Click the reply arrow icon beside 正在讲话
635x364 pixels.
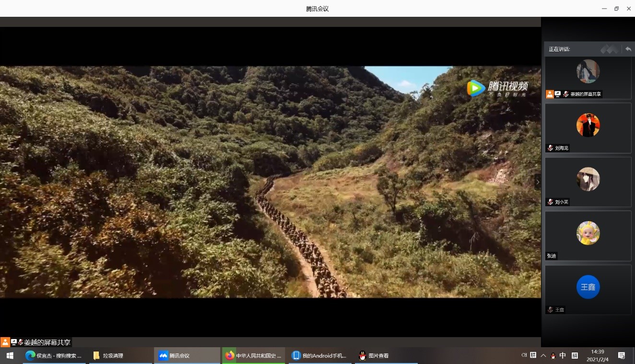(x=628, y=49)
